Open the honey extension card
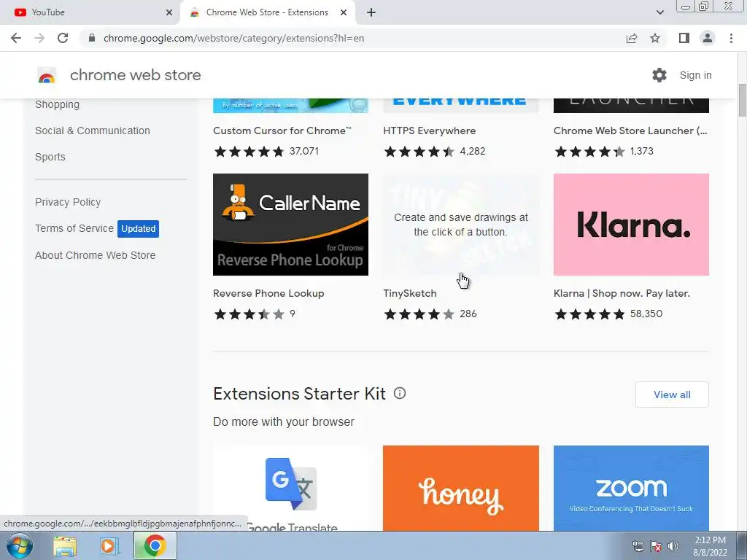Screen dimensions: 747x560 pyautogui.click(x=461, y=488)
